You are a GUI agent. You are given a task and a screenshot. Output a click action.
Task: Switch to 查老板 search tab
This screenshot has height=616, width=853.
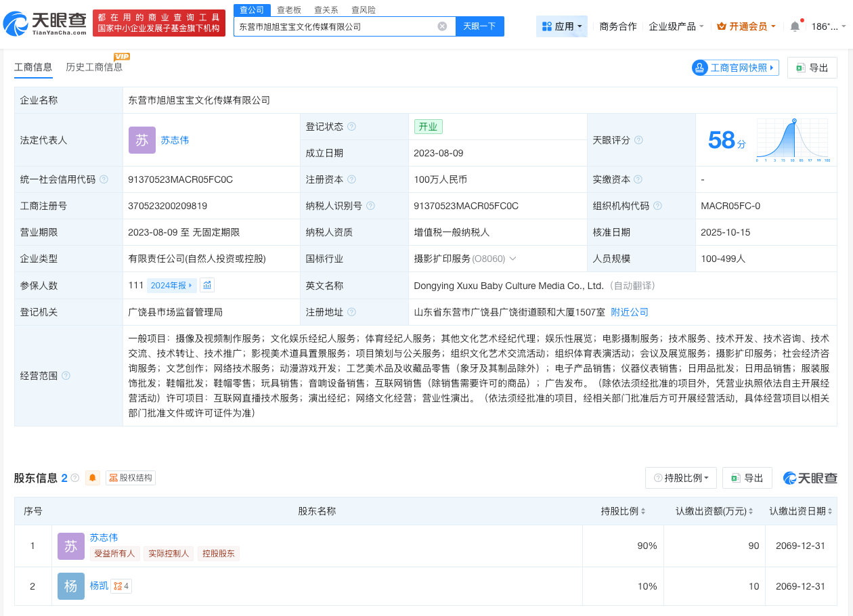(x=289, y=9)
